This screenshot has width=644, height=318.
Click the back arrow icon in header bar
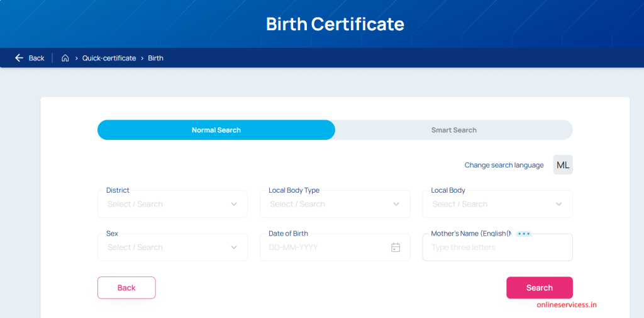point(19,58)
